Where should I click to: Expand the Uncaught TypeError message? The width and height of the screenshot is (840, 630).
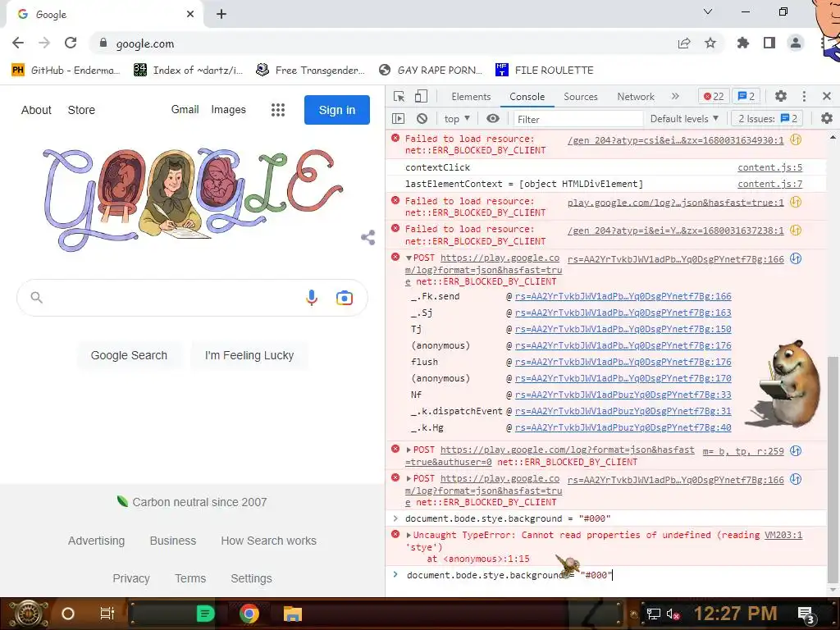coord(409,535)
